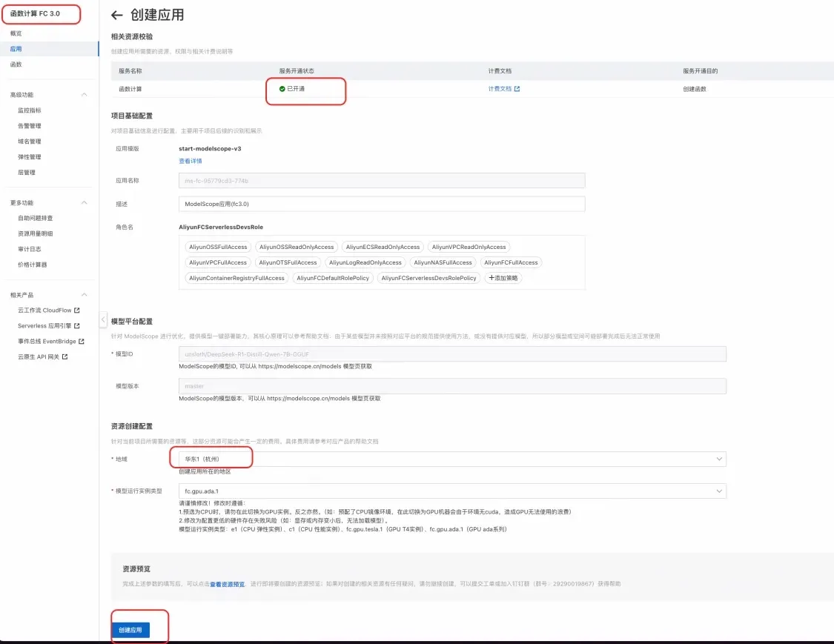Click the start-modelscope-v3 template name

210,149
